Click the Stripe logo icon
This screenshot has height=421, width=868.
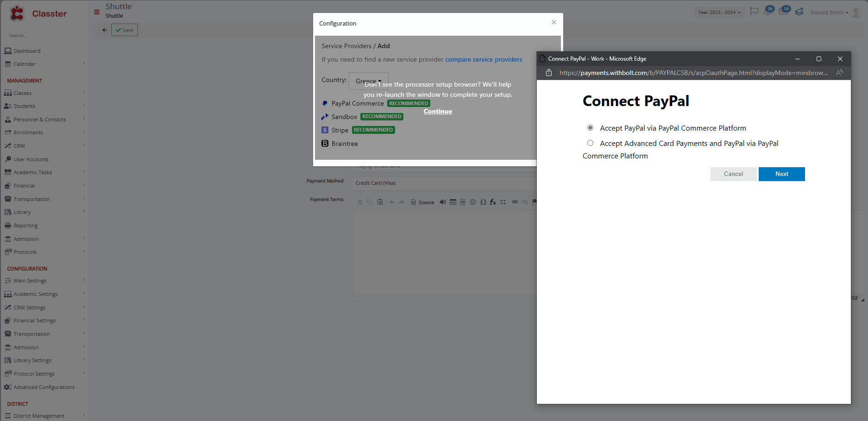[325, 130]
